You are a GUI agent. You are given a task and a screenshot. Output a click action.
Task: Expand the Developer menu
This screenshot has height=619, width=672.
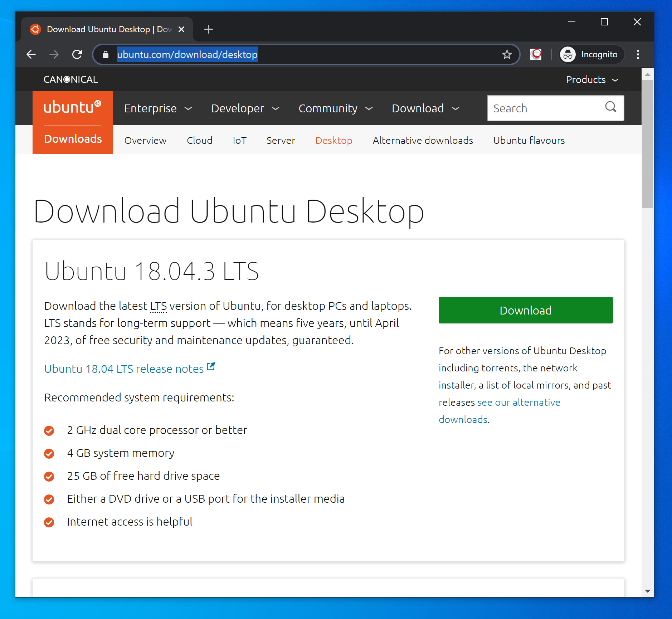[x=245, y=108]
